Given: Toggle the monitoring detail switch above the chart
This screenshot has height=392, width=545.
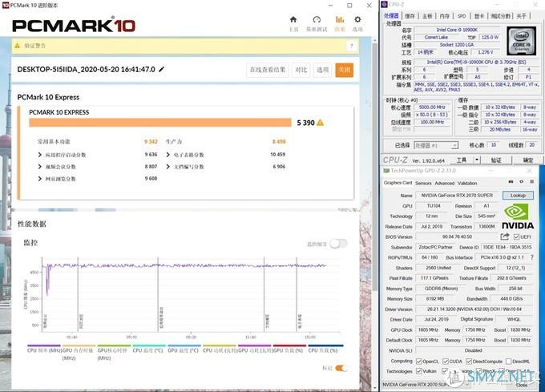Looking at the screenshot, I should (x=338, y=244).
